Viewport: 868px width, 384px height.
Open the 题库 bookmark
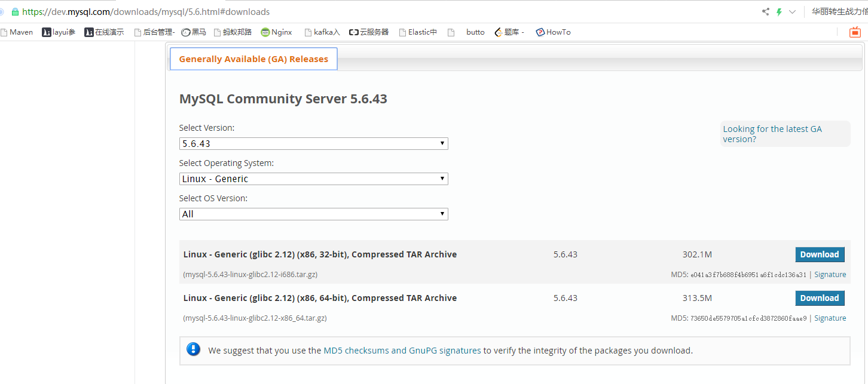pyautogui.click(x=509, y=32)
